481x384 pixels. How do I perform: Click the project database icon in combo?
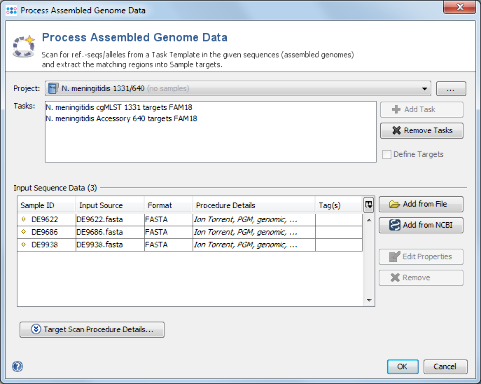53,88
